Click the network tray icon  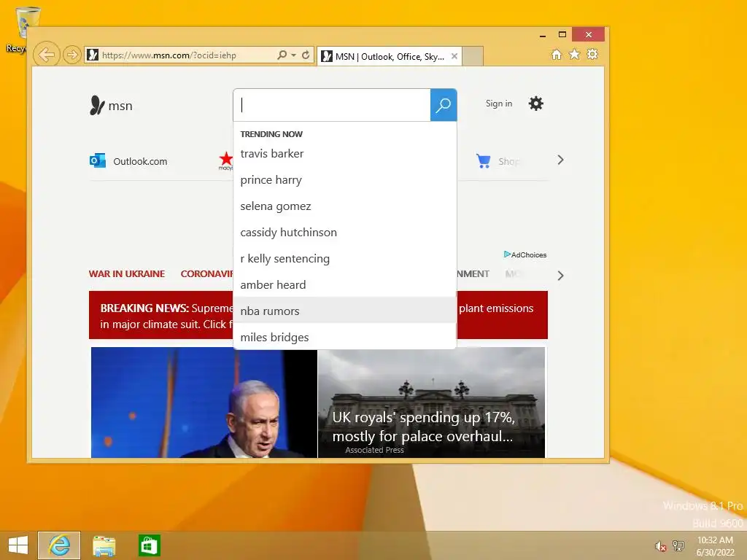point(678,545)
